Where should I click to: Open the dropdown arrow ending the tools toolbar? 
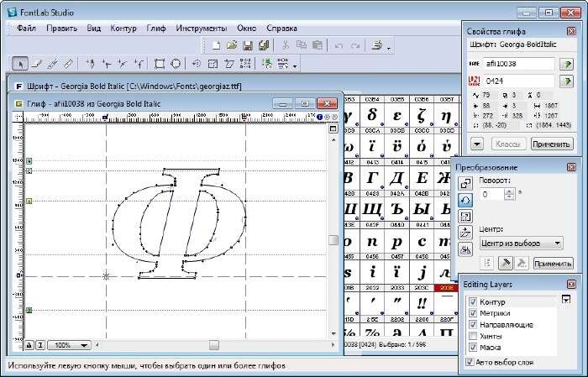[x=295, y=66]
